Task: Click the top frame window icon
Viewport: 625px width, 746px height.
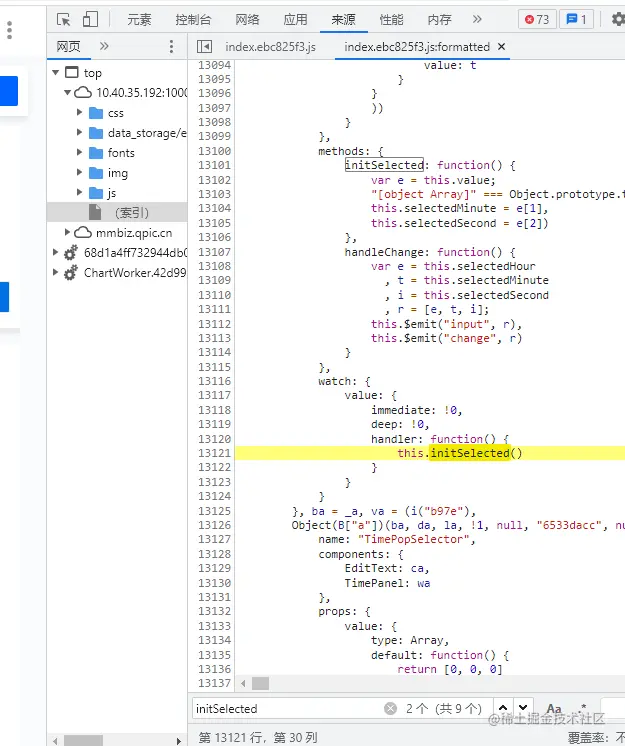Action: pos(72,72)
